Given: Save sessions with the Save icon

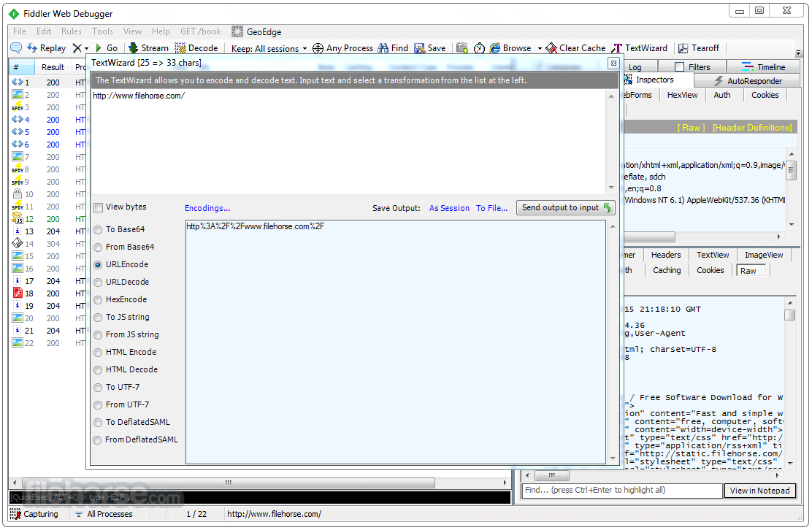Looking at the screenshot, I should coord(430,48).
